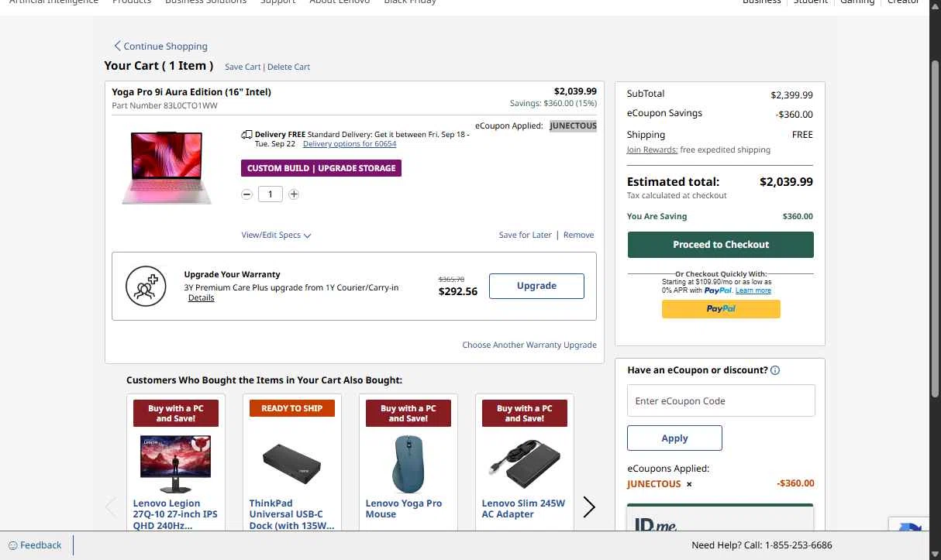This screenshot has height=560, width=941.
Task: Open the Yoga Pro 9i laptop thumbnail
Action: tap(167, 167)
